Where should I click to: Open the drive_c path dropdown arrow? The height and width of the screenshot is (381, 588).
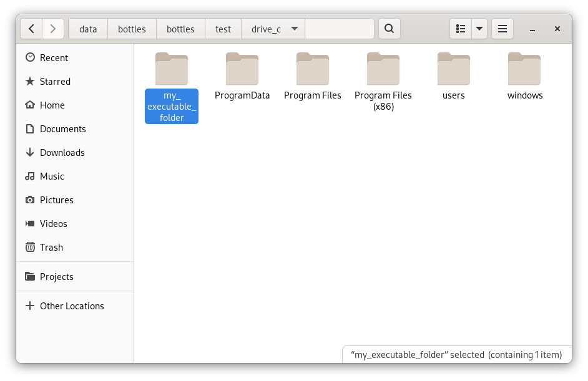click(x=295, y=29)
